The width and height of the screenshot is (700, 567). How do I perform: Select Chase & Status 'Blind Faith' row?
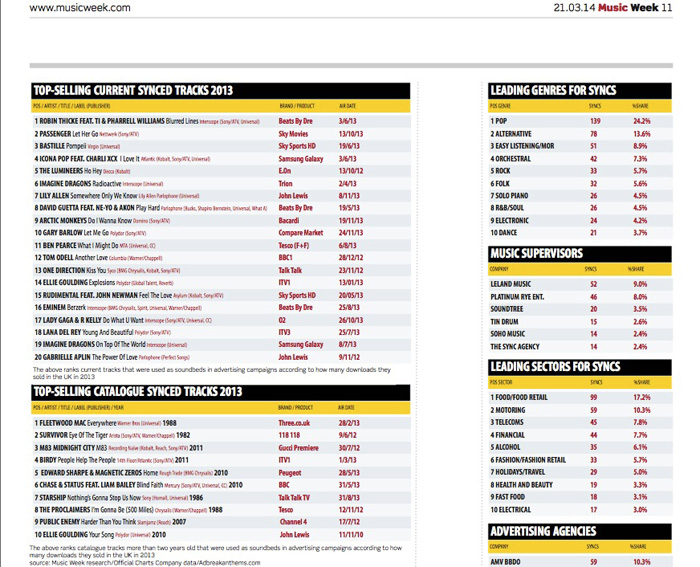[221, 485]
